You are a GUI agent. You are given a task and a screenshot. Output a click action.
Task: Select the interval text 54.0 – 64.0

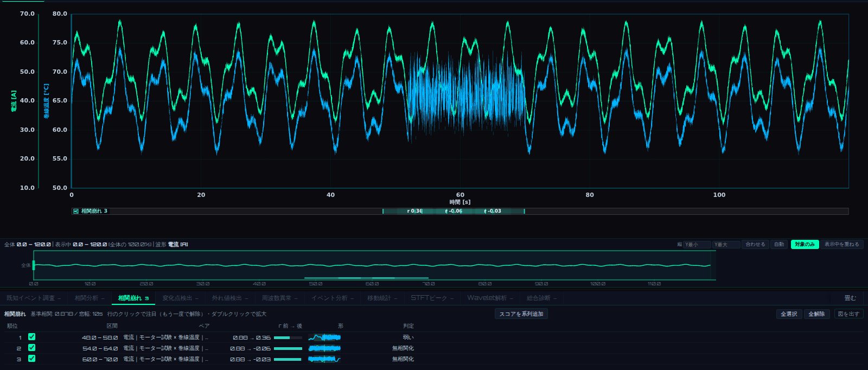pos(100,348)
